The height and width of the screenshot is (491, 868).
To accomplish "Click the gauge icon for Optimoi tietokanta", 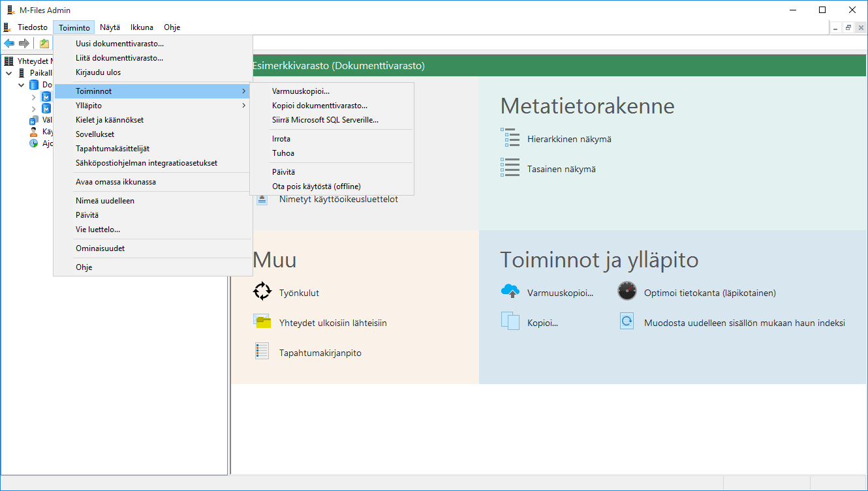I will point(627,291).
